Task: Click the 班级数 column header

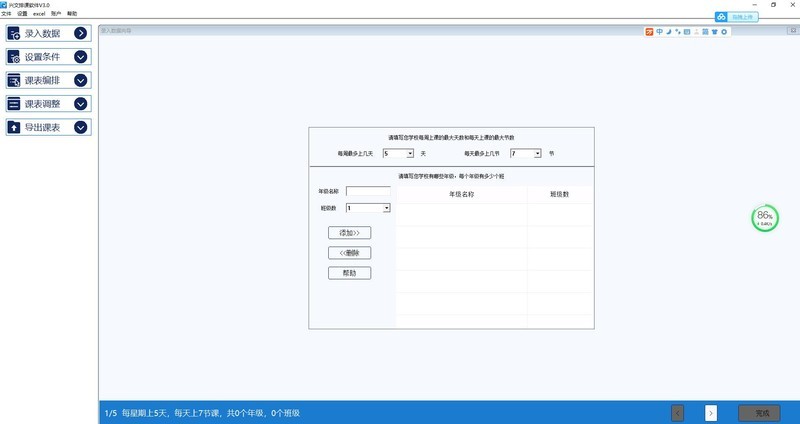Action: pos(560,194)
